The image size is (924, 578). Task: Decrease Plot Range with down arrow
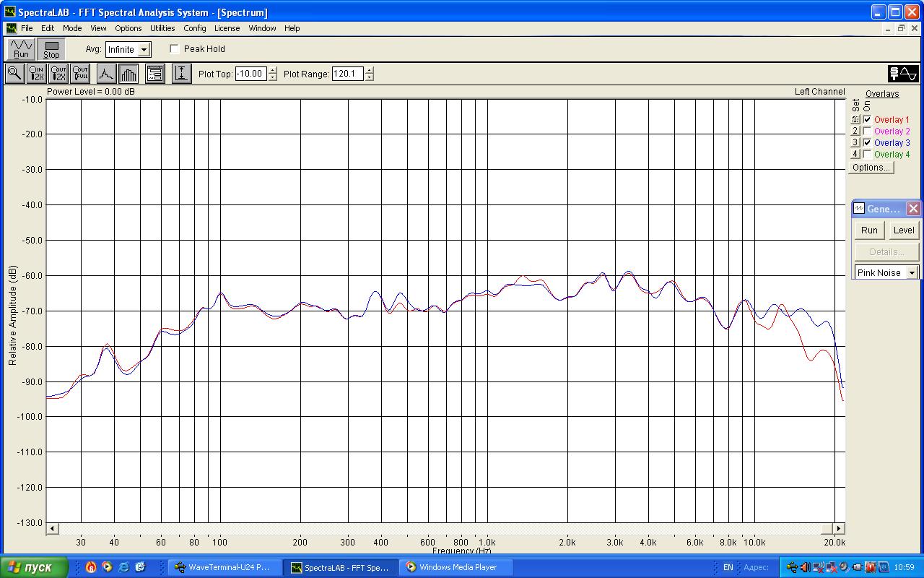coord(370,77)
